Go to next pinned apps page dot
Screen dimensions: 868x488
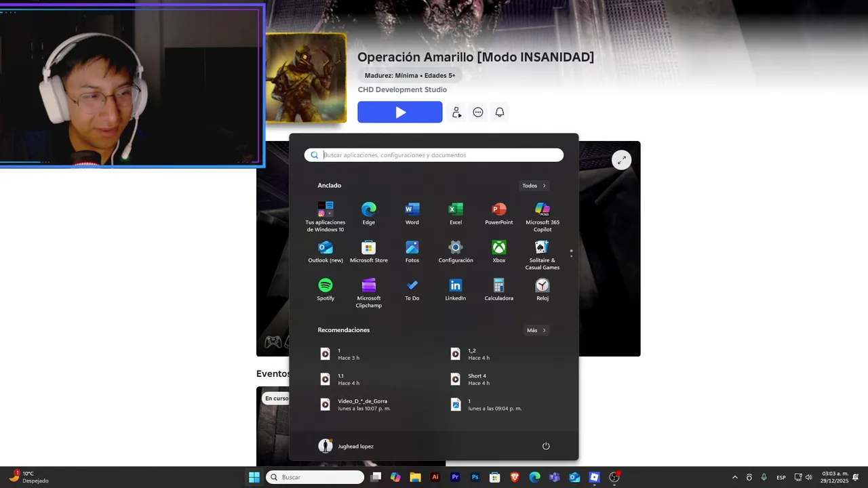click(571, 256)
